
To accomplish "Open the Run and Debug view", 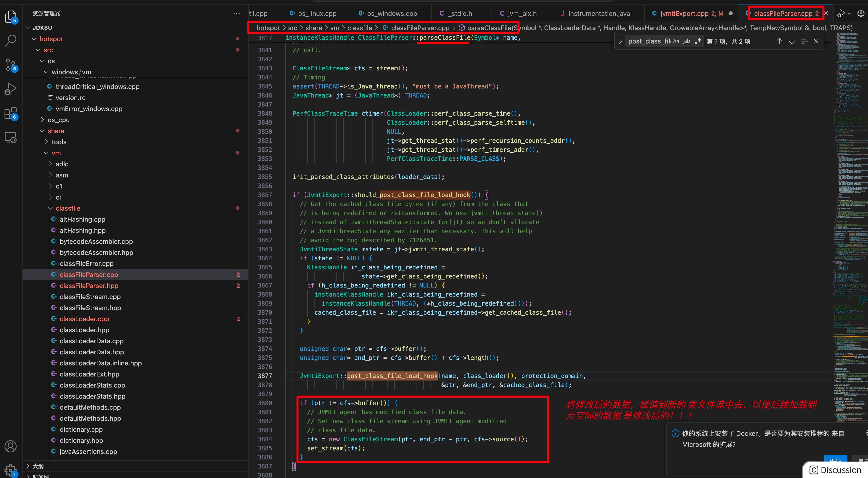I will pos(11,89).
